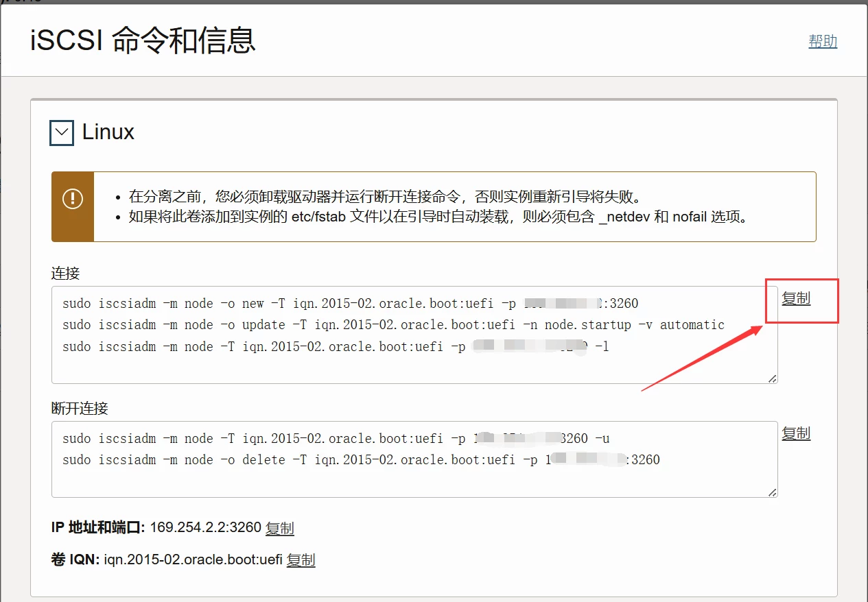Image resolution: width=868 pixels, height=602 pixels.
Task: Click the iqn.2015-02.oracle.boot:uefi IQN value
Action: tap(193, 559)
